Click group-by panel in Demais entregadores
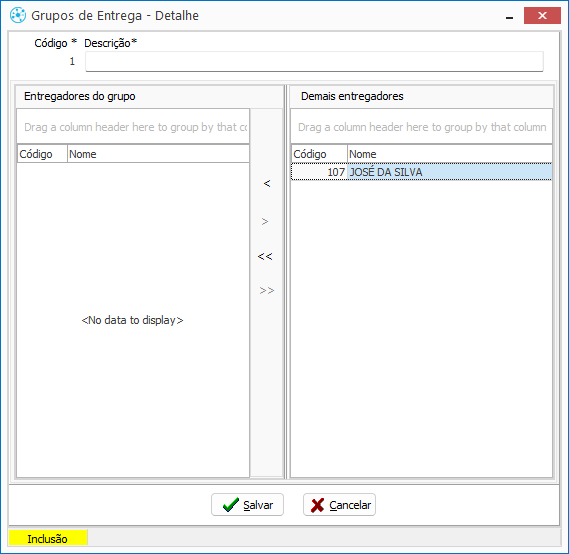The image size is (569, 554). pos(422,127)
